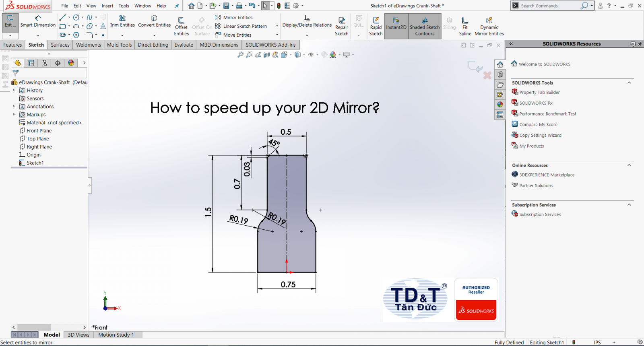Image resolution: width=644 pixels, height=346 pixels.
Task: Cancel sketch with red X in corner
Action: (487, 75)
